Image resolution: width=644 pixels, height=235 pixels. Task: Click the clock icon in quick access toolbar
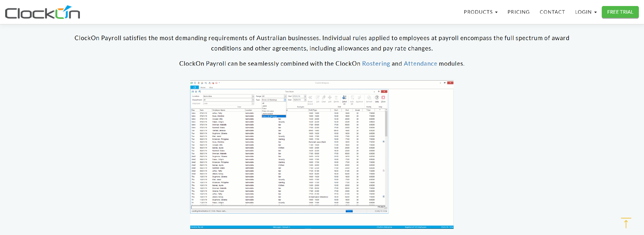click(195, 83)
